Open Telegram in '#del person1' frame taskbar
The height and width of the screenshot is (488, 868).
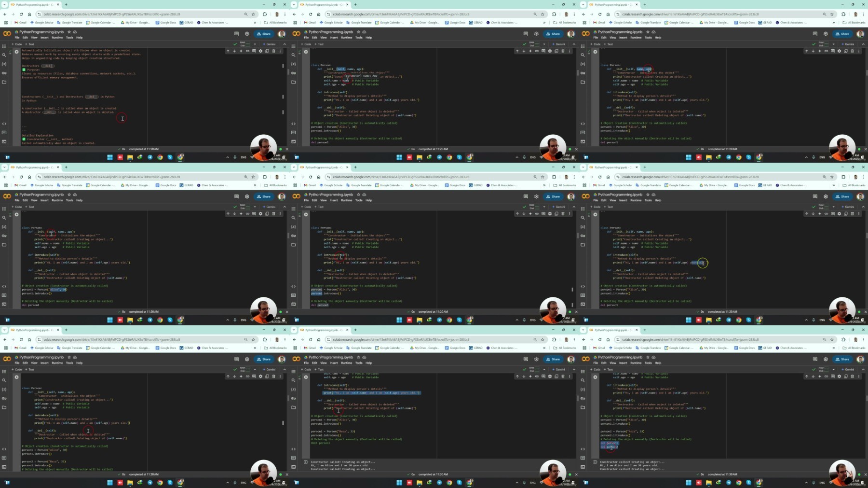439,482
